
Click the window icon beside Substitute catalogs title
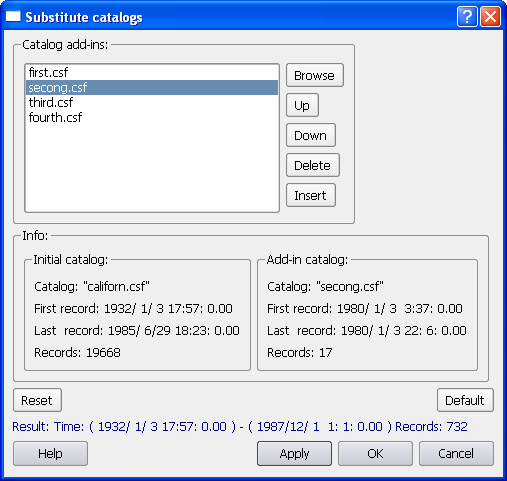[13, 16]
